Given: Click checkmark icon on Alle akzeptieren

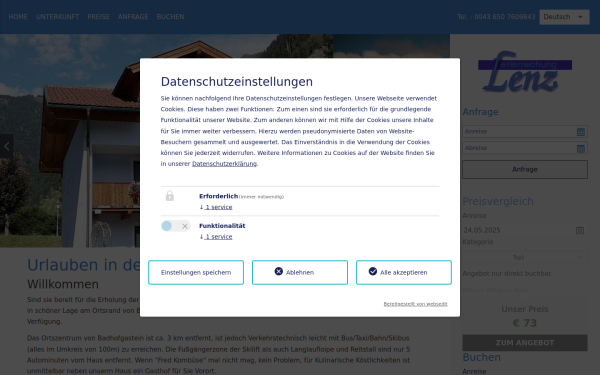Looking at the screenshot, I should (373, 271).
